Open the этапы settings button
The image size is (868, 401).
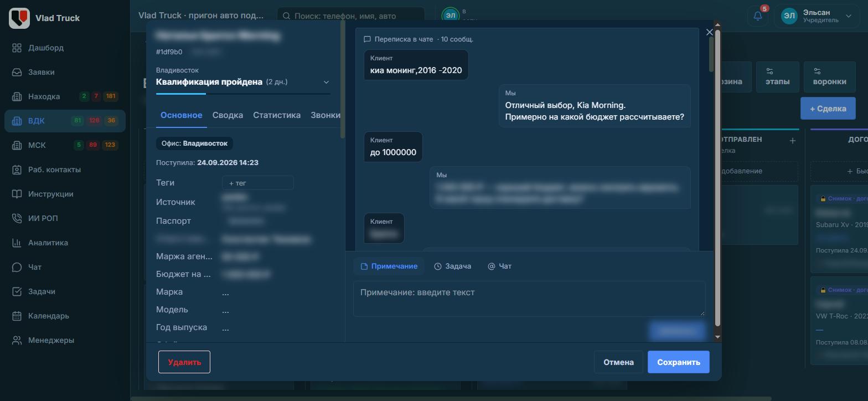[x=777, y=77]
